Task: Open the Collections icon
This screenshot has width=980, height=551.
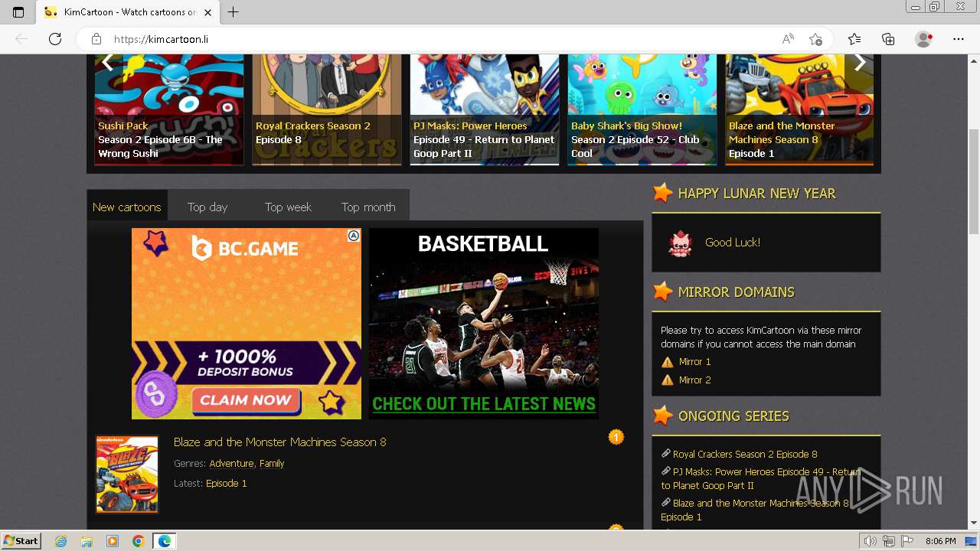Action: (888, 39)
